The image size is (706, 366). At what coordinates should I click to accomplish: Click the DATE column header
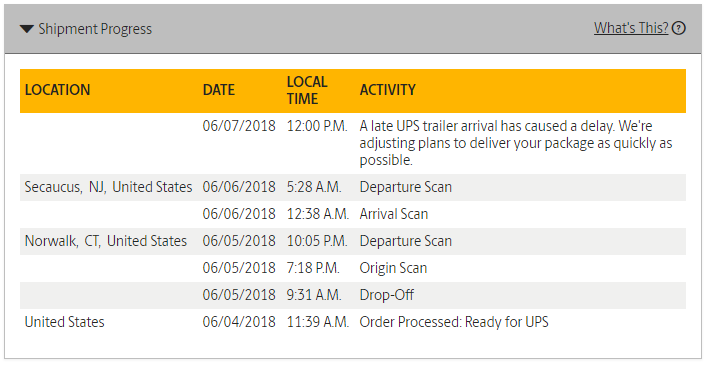[x=218, y=90]
